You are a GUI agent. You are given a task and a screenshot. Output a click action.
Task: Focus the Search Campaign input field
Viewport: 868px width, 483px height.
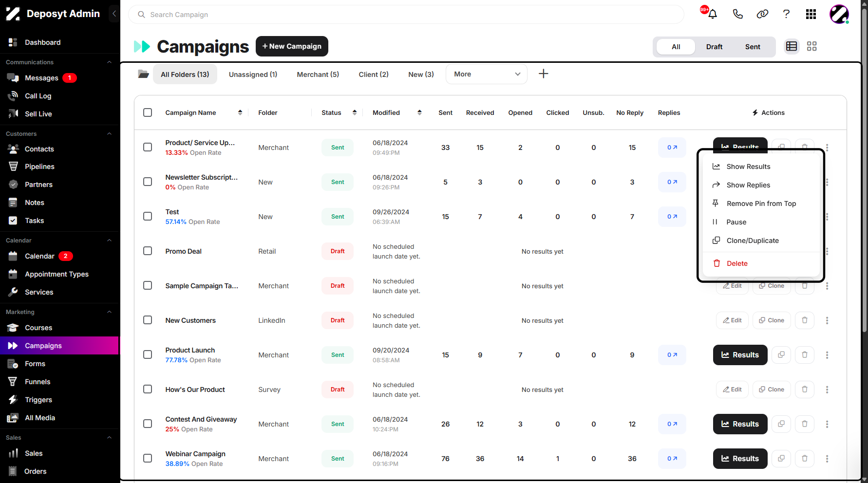[x=406, y=15]
